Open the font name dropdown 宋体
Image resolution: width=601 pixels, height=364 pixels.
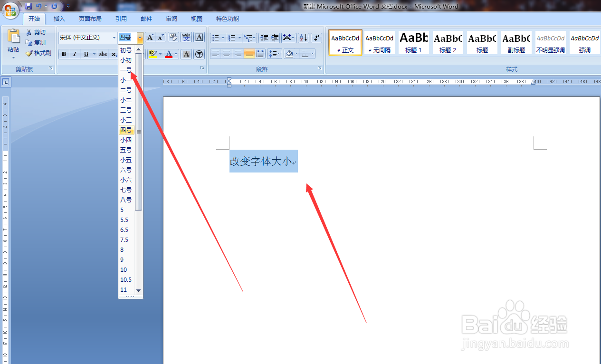[x=114, y=38]
